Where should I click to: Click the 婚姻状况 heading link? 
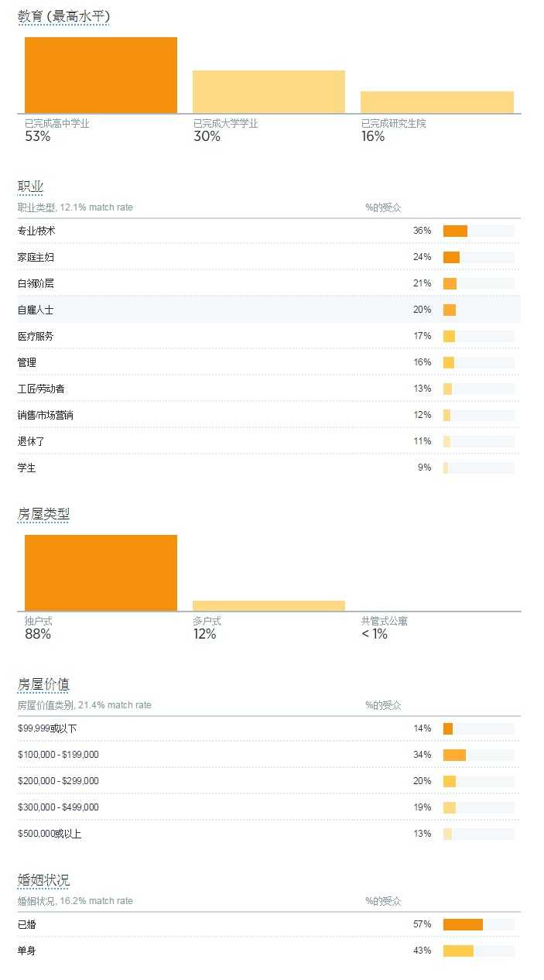point(43,880)
